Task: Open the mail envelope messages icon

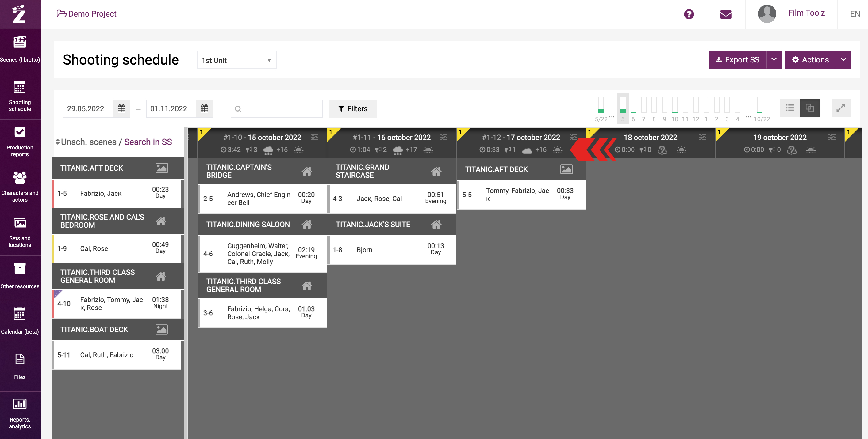Action: (725, 14)
